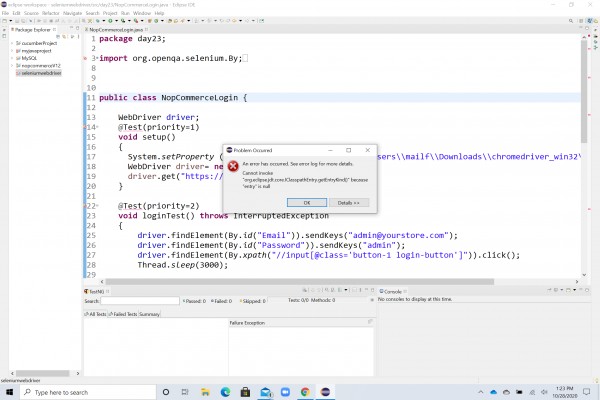The image size is (600, 400).
Task: Open the Project menu
Action: coord(110,13)
